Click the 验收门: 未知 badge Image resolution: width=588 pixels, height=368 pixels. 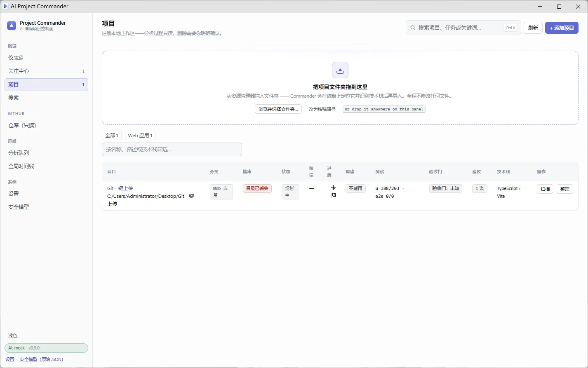click(446, 188)
